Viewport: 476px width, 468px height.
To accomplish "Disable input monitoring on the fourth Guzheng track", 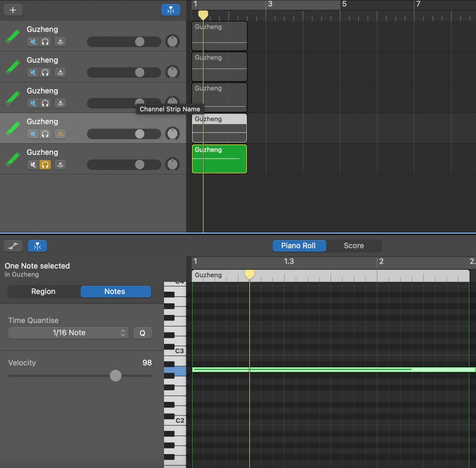I will [x=60, y=134].
